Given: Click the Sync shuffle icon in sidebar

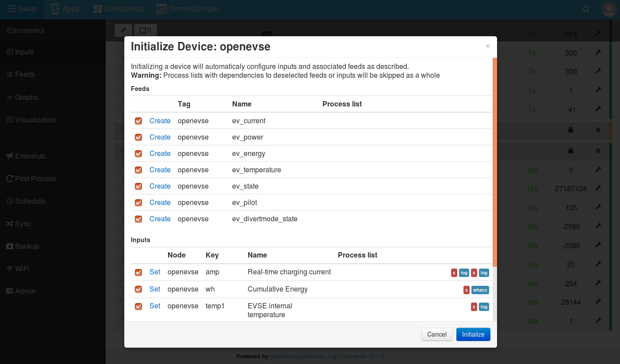Looking at the screenshot, I should click(10, 224).
